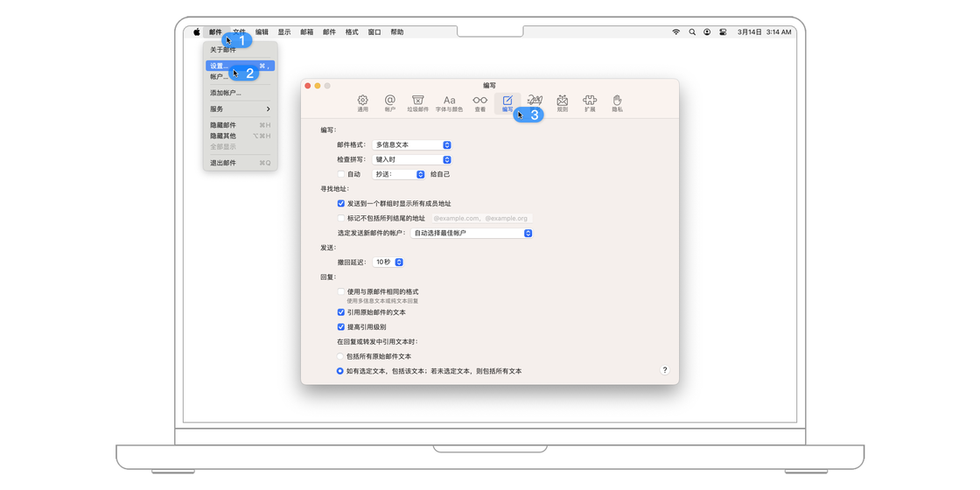This screenshot has height=490, width=980.
Task: Click the help question mark button
Action: click(664, 370)
